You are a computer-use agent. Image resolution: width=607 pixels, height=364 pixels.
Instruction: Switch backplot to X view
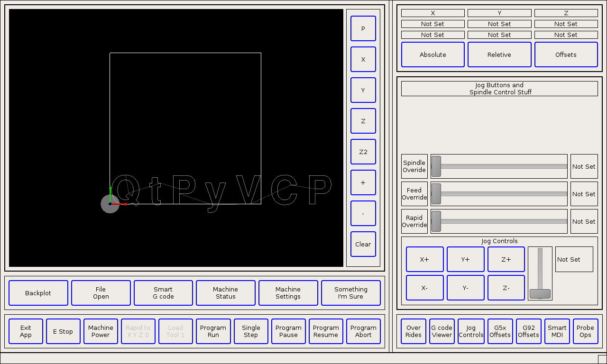363,59
